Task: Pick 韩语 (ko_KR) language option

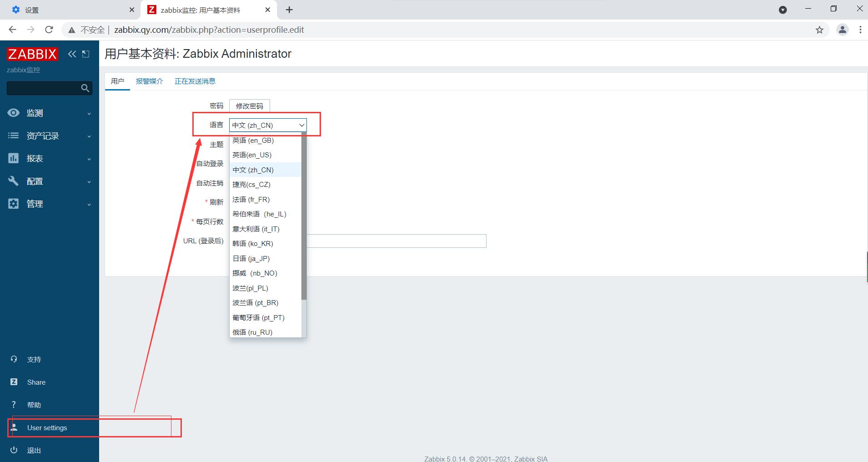Action: pos(266,244)
